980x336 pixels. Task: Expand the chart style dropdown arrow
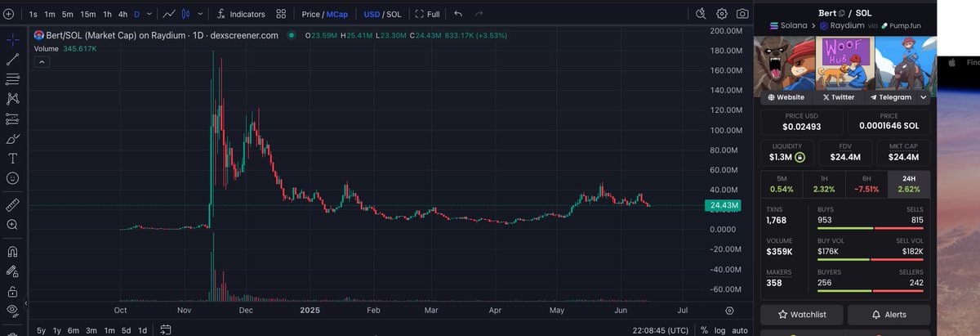coord(200,14)
